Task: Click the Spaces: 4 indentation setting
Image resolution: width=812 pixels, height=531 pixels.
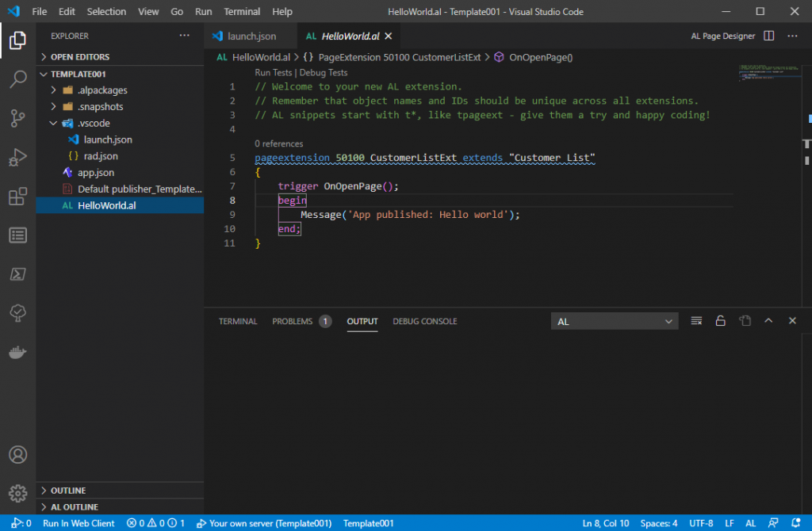Action: (659, 523)
